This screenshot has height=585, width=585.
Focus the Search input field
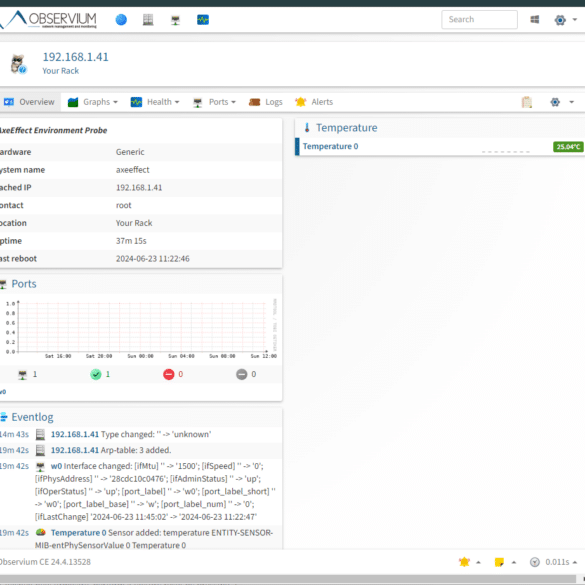479,19
